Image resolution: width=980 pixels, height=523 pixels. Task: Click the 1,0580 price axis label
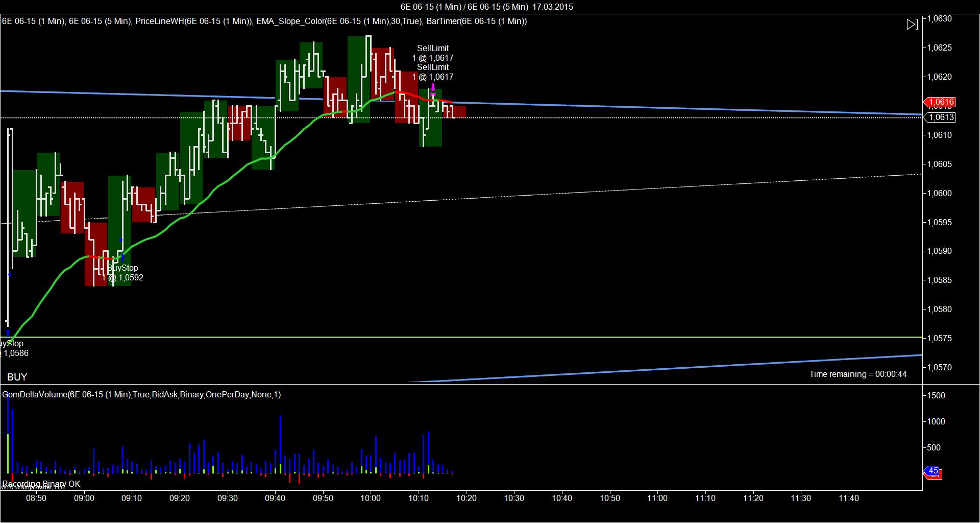click(940, 310)
